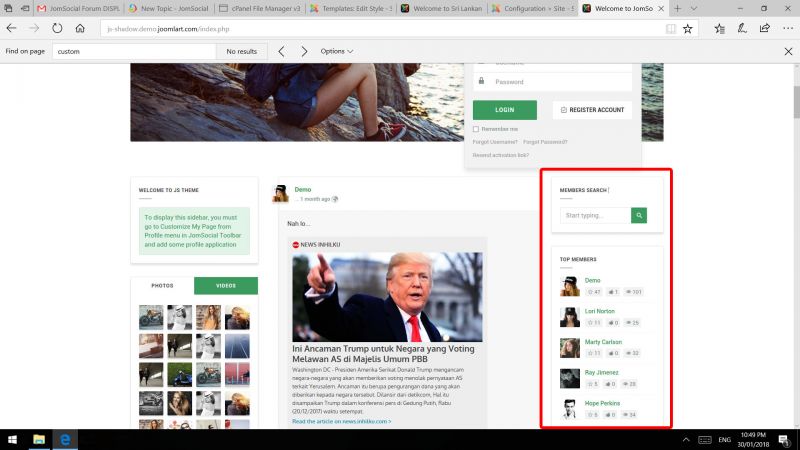Viewport: 800px width, 450px height.
Task: Open the ENG language indicator
Action: click(x=724, y=440)
